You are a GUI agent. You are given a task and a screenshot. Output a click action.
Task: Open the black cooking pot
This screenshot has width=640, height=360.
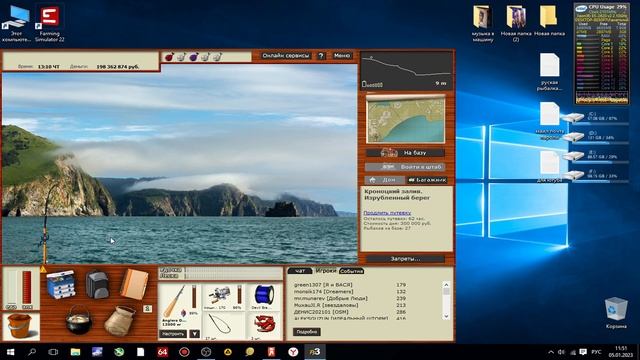tap(78, 320)
